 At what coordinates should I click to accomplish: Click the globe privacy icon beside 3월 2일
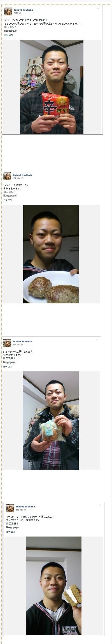pyautogui.click(x=22, y=345)
